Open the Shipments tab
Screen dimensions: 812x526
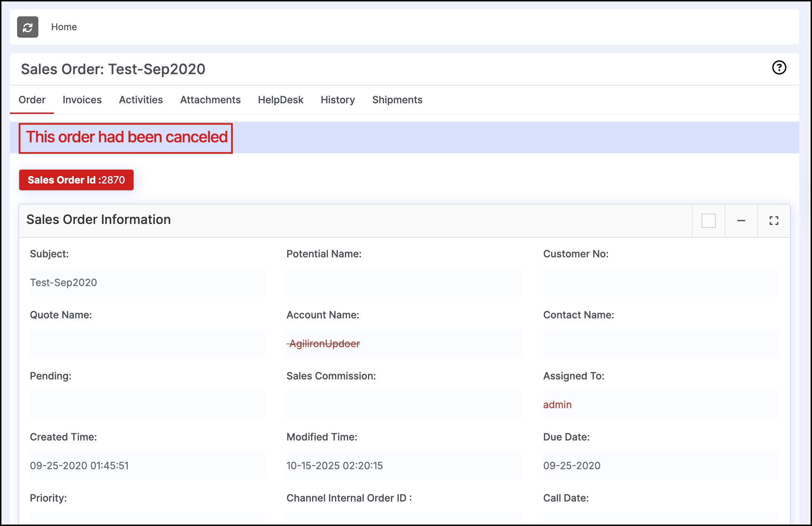pos(397,100)
